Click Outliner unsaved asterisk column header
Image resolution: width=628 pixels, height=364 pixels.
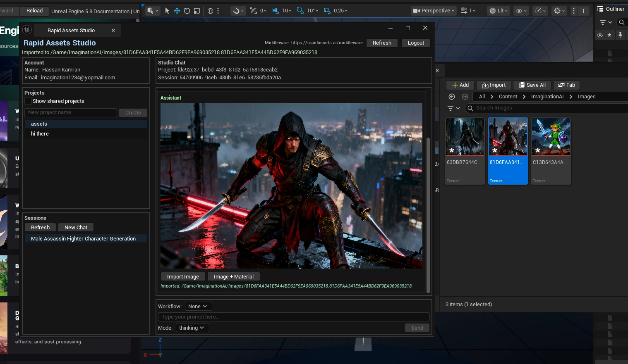tap(609, 35)
